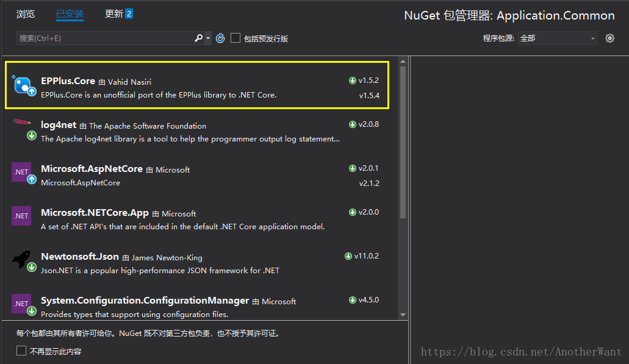
Task: Select the EPPlus.Core package title
Action: point(68,81)
